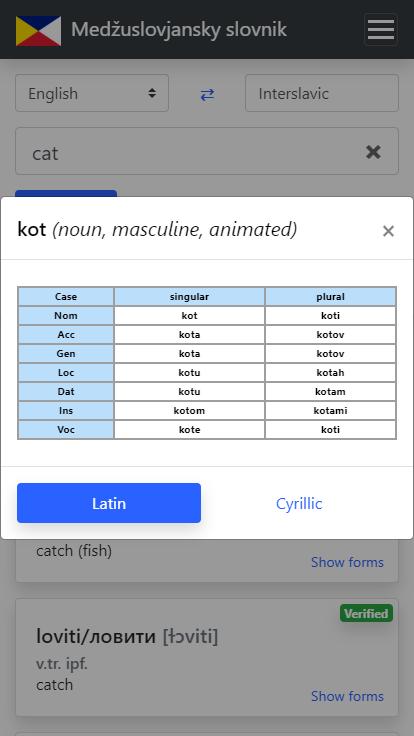This screenshot has height=736, width=414.
Task: Show forms for loviti verb
Action: point(347,696)
